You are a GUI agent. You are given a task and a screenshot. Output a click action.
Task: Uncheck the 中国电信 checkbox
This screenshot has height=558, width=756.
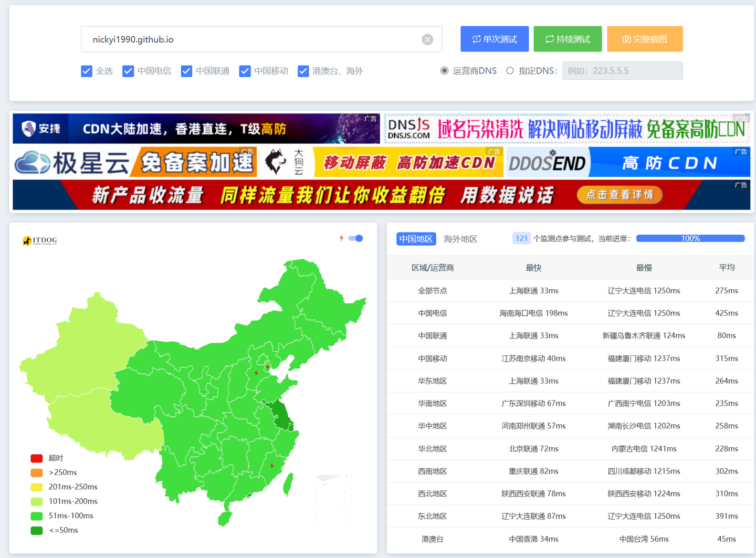pos(128,71)
